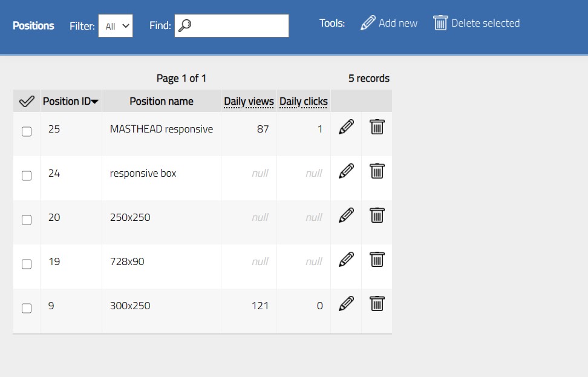Delete the 250x250 position via trash icon
The height and width of the screenshot is (377, 588).
coord(376,215)
